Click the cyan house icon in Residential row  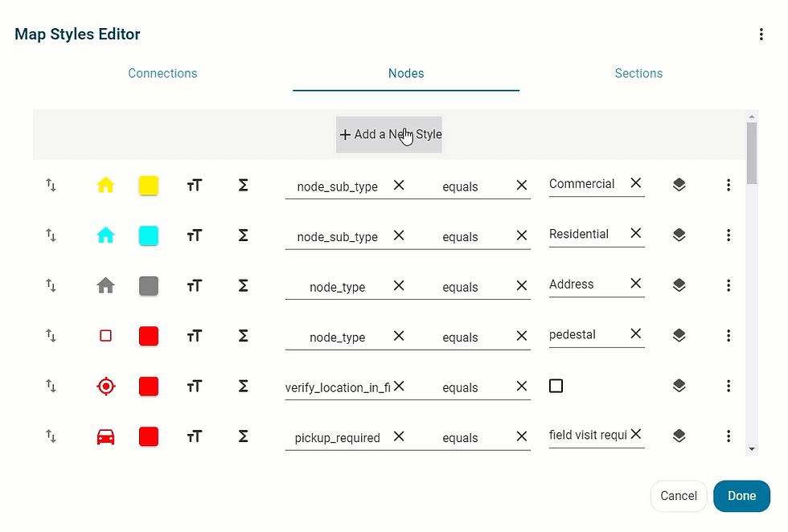[105, 235]
